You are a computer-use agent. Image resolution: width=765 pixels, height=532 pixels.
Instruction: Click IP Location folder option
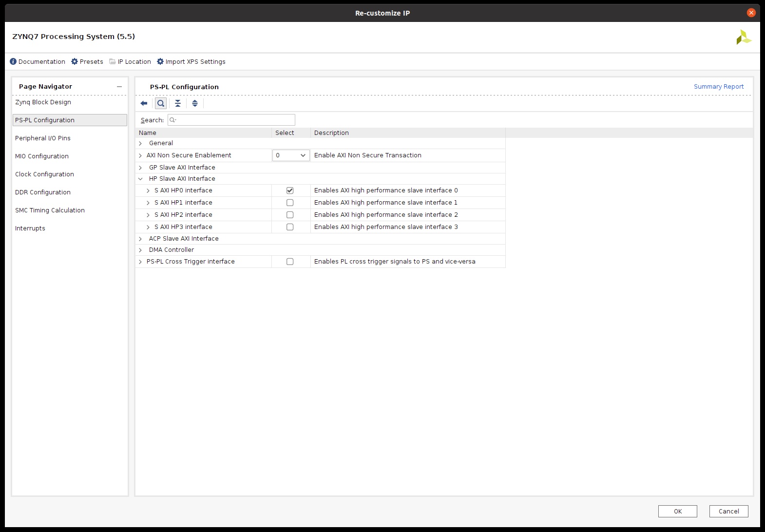[130, 61]
